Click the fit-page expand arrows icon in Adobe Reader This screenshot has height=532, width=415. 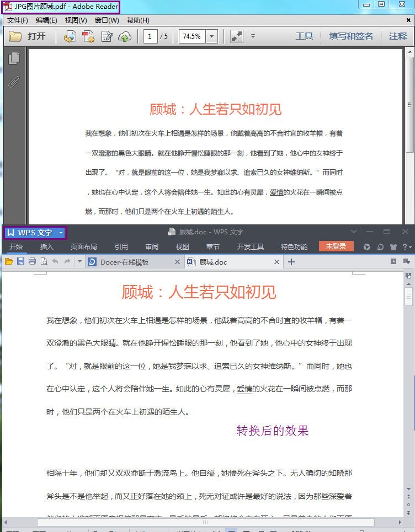click(x=237, y=36)
